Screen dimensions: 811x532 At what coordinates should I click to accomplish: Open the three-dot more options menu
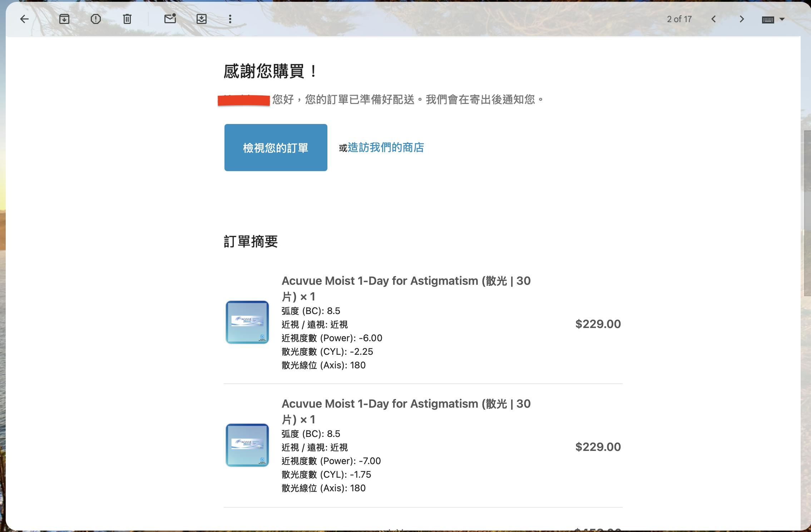[x=230, y=19]
